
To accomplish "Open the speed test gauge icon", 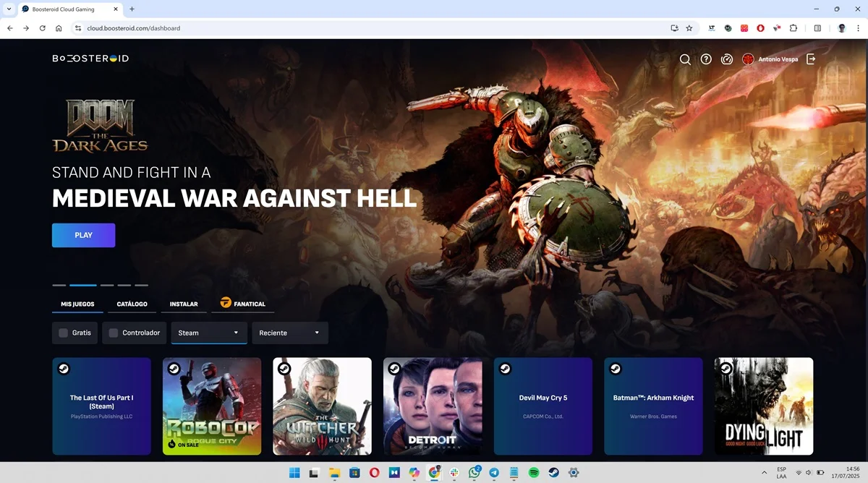I will tap(727, 59).
